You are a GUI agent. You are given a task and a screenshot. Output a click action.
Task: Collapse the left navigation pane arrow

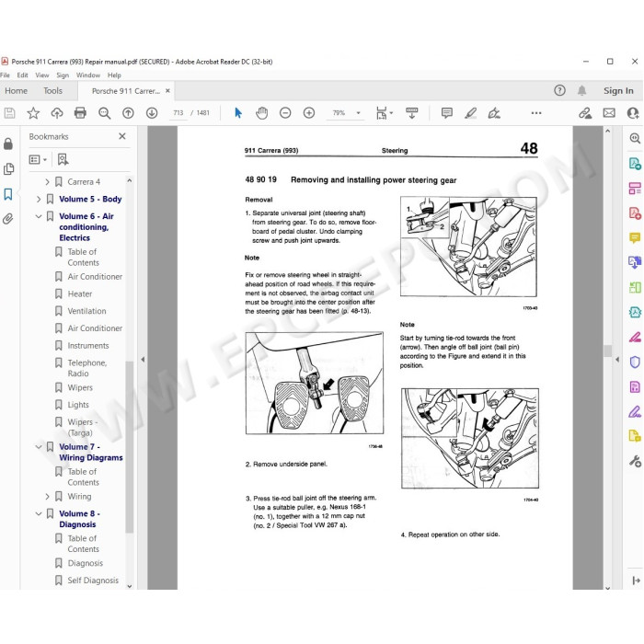point(143,360)
